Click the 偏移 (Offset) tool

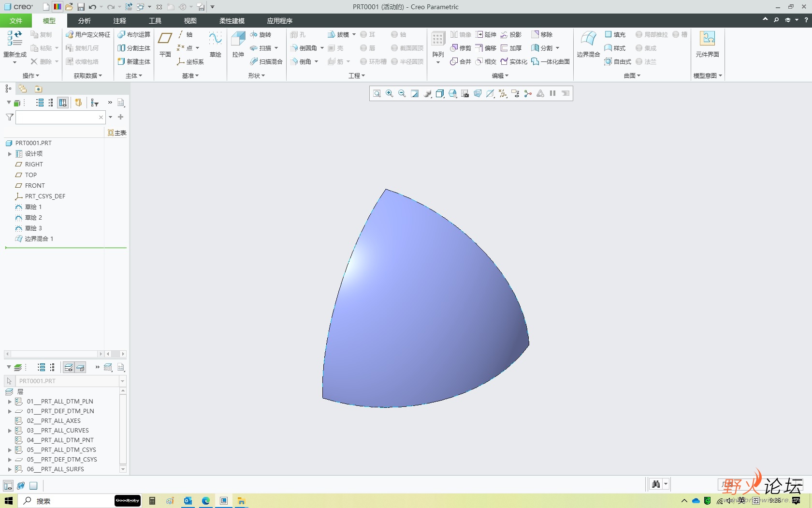point(486,48)
